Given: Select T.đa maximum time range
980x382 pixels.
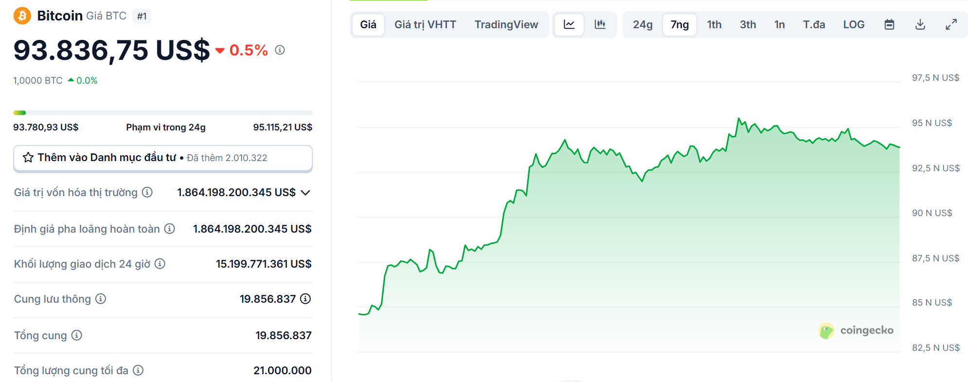Looking at the screenshot, I should pos(814,24).
